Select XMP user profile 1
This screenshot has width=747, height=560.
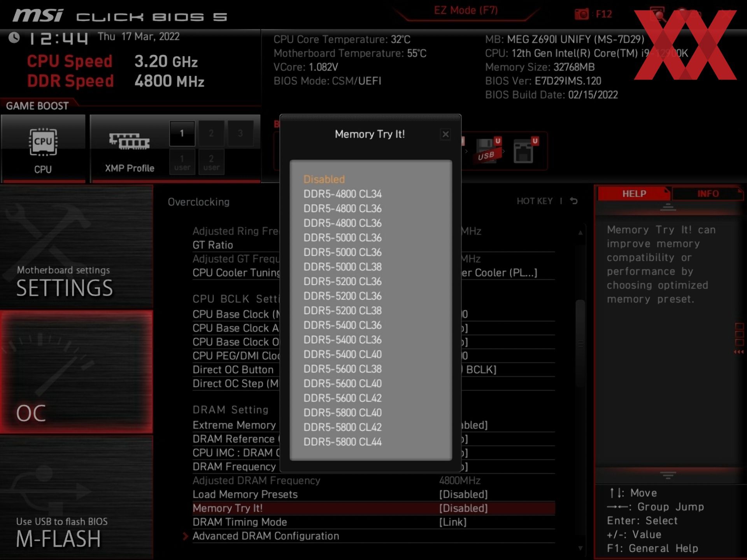coord(182,162)
